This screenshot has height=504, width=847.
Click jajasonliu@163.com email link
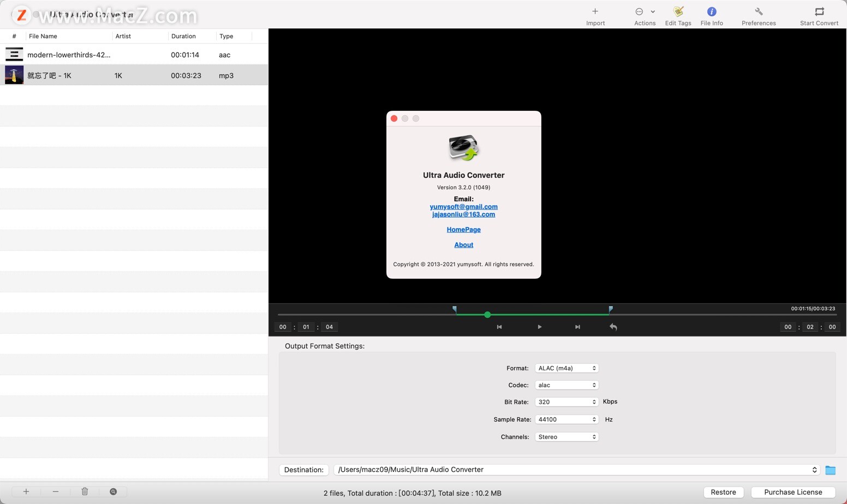coord(463,214)
